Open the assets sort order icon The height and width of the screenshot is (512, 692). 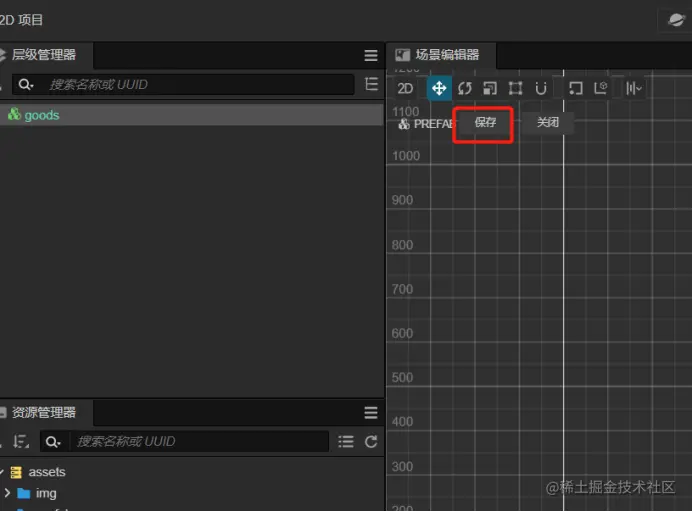pyautogui.click(x=21, y=441)
